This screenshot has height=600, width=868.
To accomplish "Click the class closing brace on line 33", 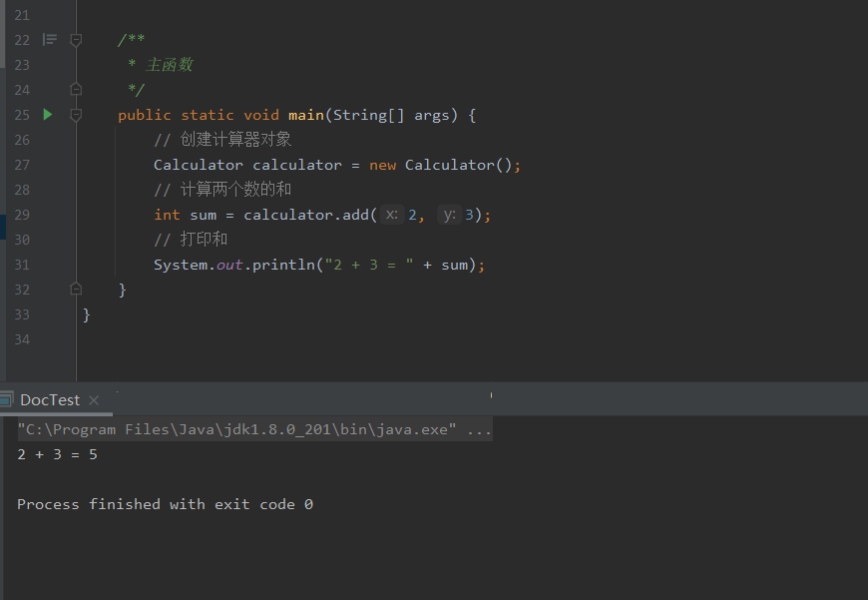I will pyautogui.click(x=87, y=314).
